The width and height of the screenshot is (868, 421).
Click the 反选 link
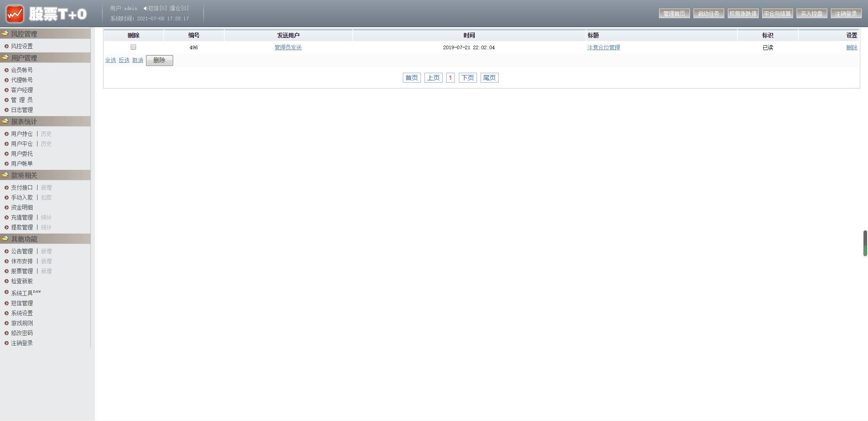tap(124, 60)
